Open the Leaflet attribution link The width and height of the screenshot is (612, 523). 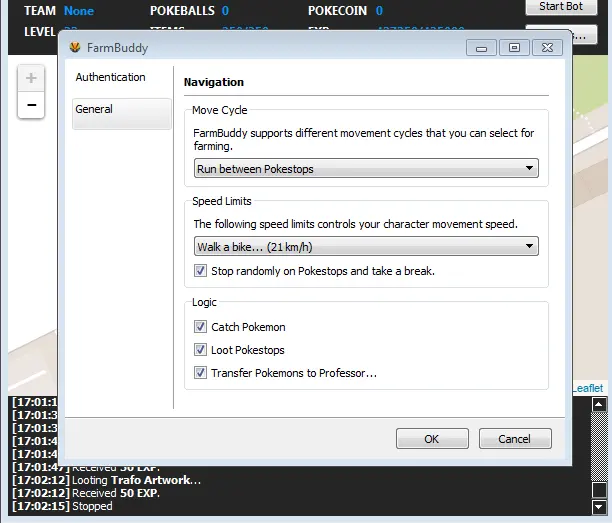click(588, 388)
